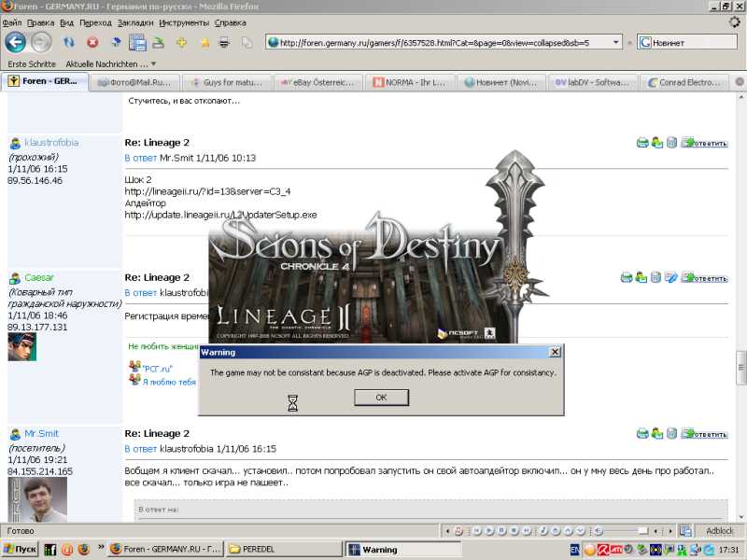Click the printer icon in Firefox toolbar
747x560 pixels.
click(224, 42)
